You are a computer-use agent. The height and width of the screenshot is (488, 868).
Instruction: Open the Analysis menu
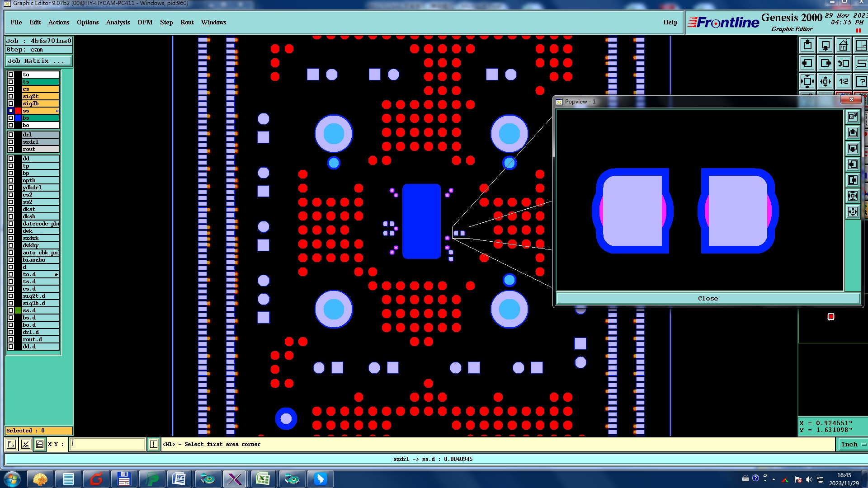pos(118,22)
